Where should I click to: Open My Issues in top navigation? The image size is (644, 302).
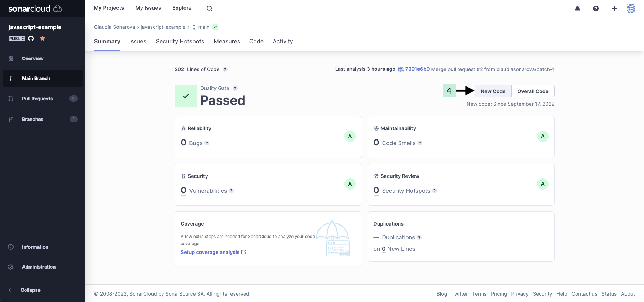pos(148,8)
